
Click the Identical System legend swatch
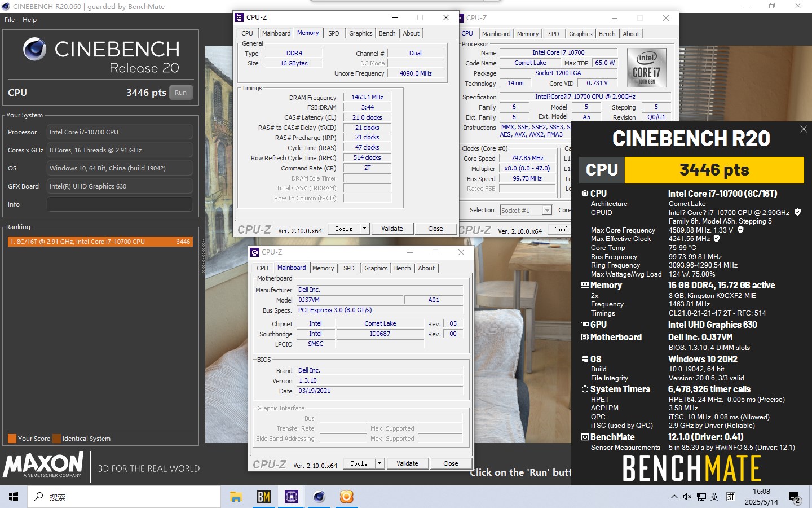[x=56, y=439]
